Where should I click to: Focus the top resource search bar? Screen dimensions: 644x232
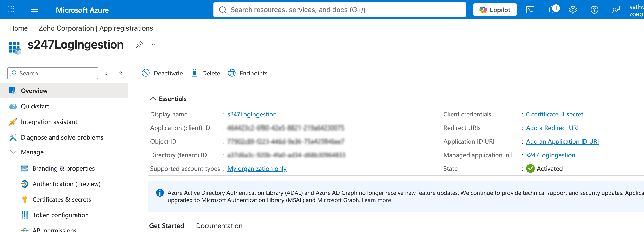pos(339,10)
